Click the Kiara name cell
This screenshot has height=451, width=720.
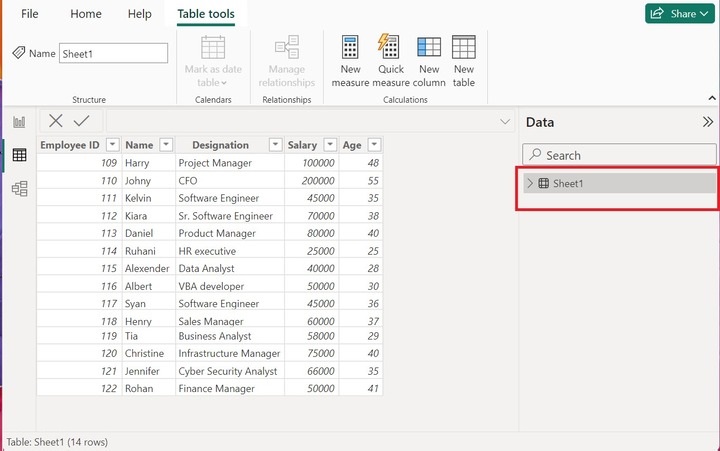click(149, 216)
